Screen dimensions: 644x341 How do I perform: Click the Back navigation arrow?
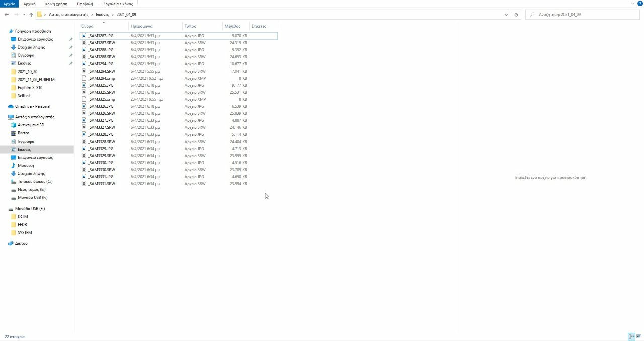pos(7,15)
